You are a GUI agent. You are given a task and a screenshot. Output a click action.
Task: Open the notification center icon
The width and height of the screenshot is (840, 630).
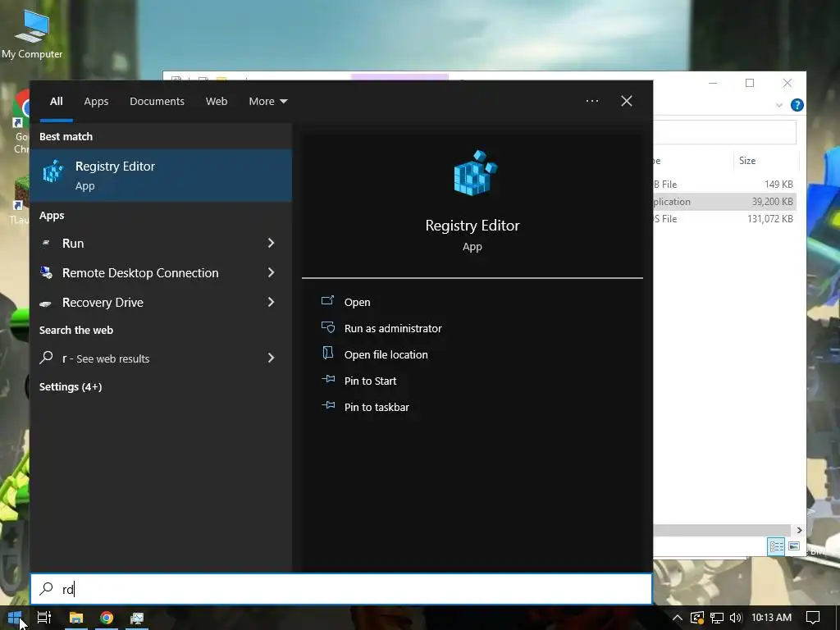(813, 618)
